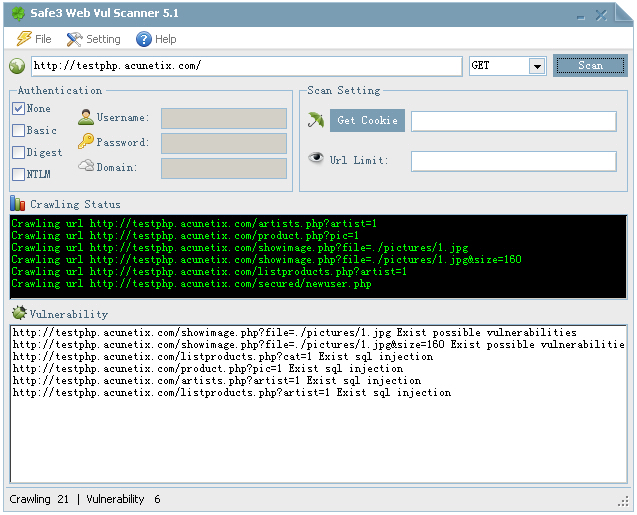
Task: Open the Help menu
Action: click(x=156, y=39)
